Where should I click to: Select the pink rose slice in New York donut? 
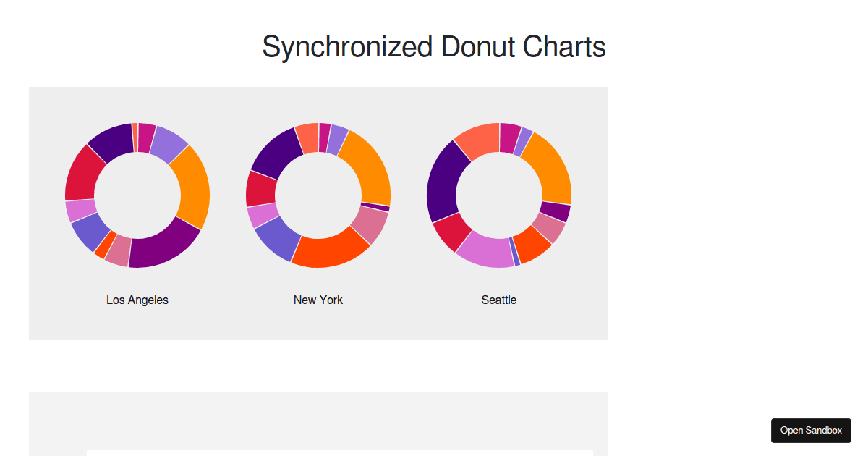pyautogui.click(x=370, y=225)
